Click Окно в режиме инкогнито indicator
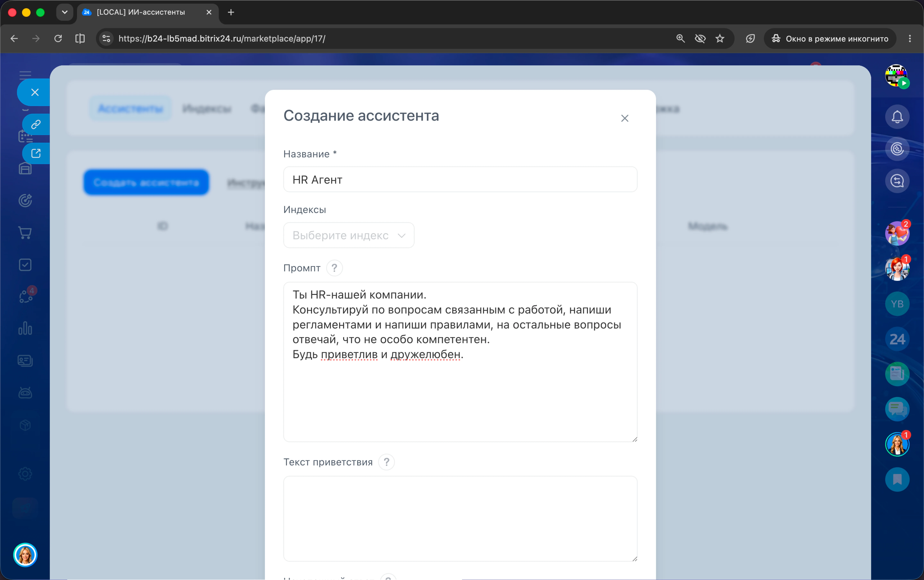This screenshot has width=924, height=580. [x=830, y=38]
